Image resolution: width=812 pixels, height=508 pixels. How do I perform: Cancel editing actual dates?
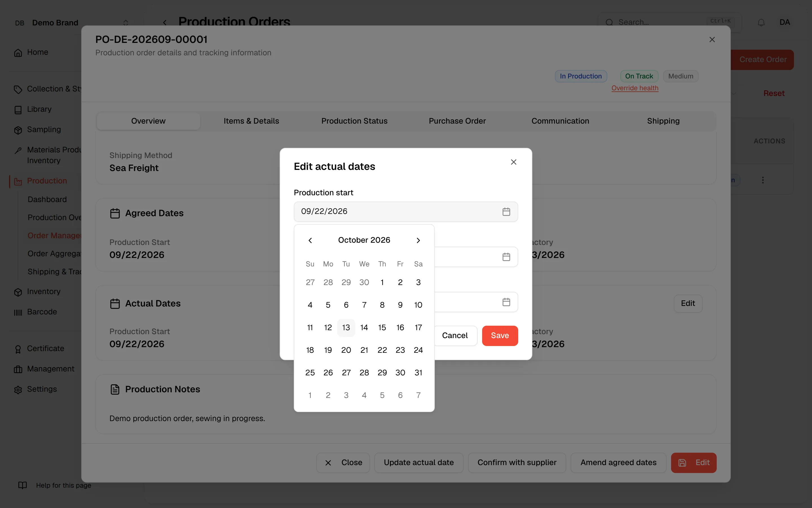pos(455,336)
